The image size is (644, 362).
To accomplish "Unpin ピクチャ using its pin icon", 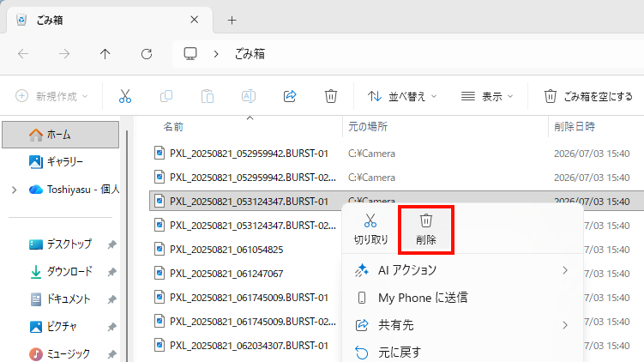I will click(111, 327).
